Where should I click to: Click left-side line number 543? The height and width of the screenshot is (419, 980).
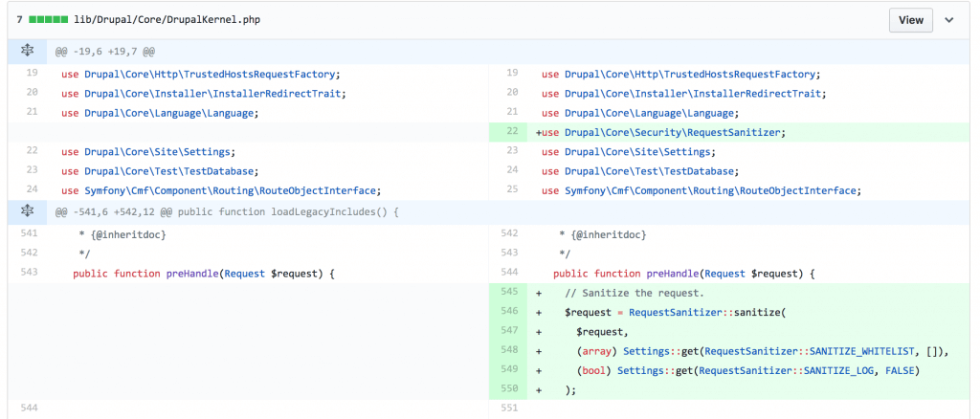[x=29, y=274]
